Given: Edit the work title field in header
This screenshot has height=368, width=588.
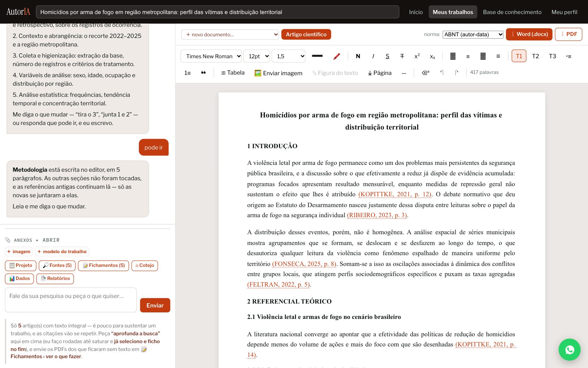Looking at the screenshot, I should (x=218, y=12).
